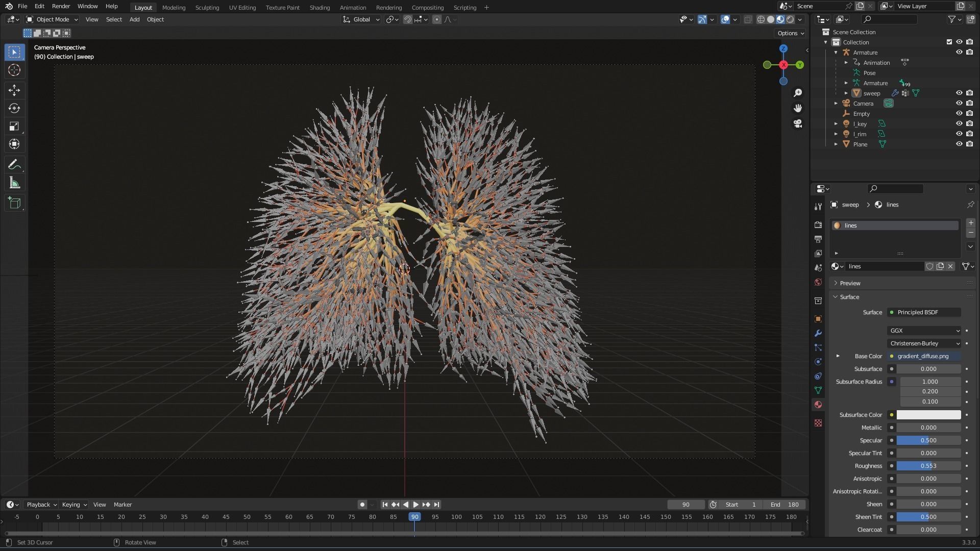Toggle camera view with camera icon
The height and width of the screenshot is (551, 980).
798,123
